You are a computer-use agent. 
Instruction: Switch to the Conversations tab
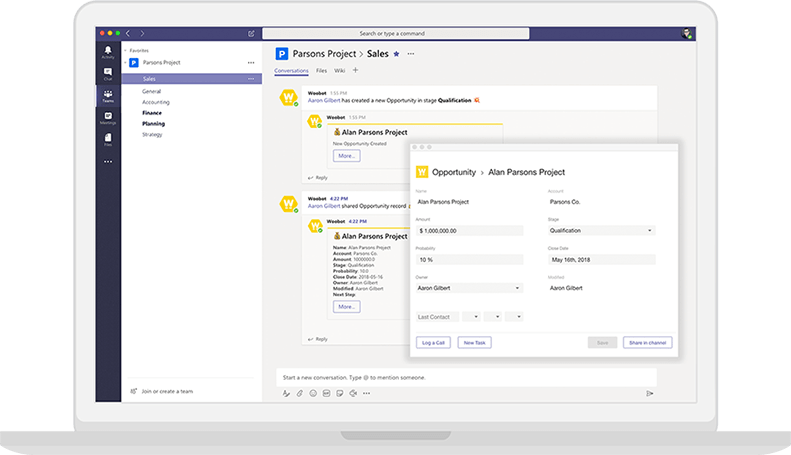click(x=291, y=71)
